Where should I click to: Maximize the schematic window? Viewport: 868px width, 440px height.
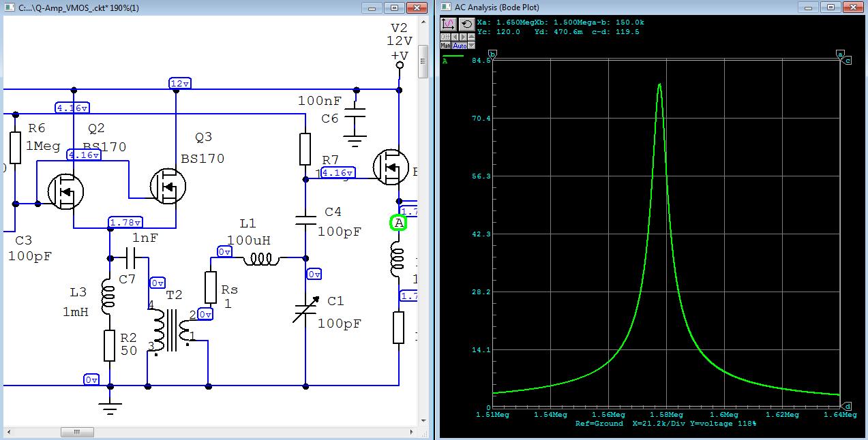(x=395, y=7)
